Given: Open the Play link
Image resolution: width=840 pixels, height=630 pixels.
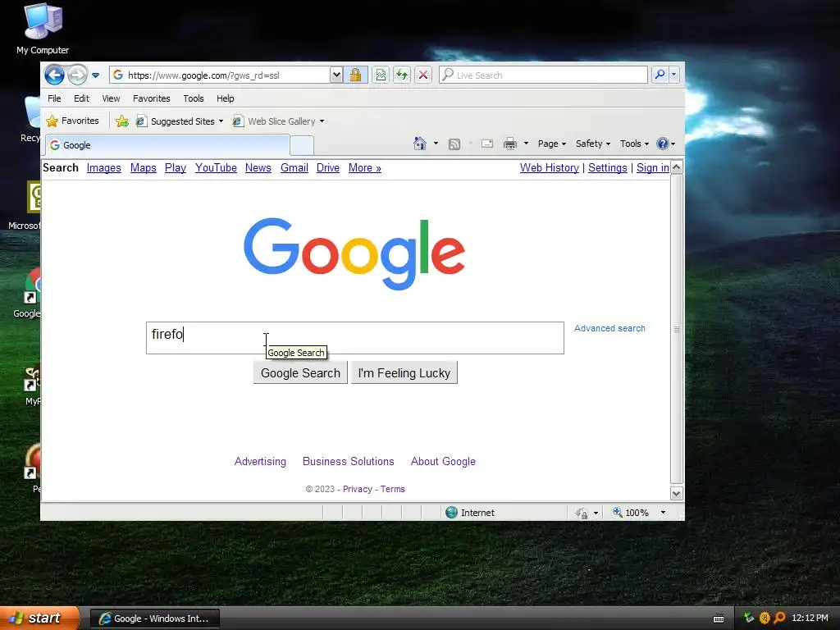Looking at the screenshot, I should (176, 167).
